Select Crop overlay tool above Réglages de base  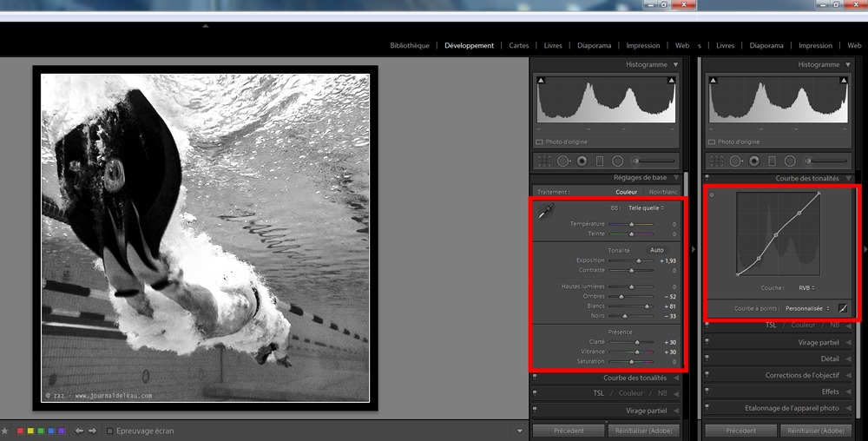544,161
